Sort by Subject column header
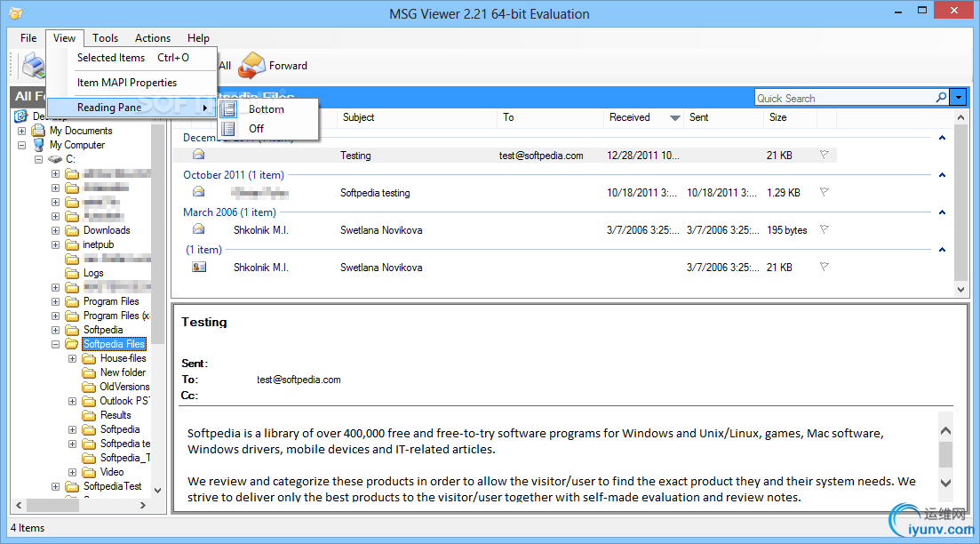980x544 pixels. point(418,117)
